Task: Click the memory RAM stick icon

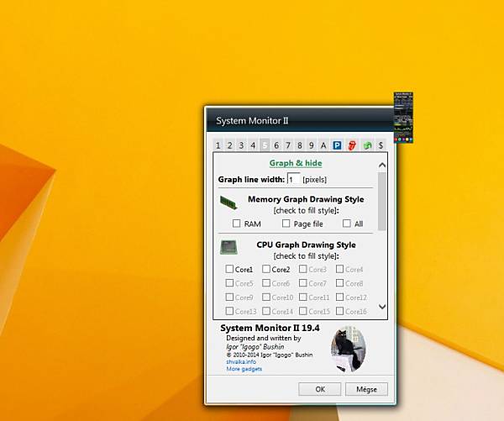Action: pyautogui.click(x=228, y=203)
